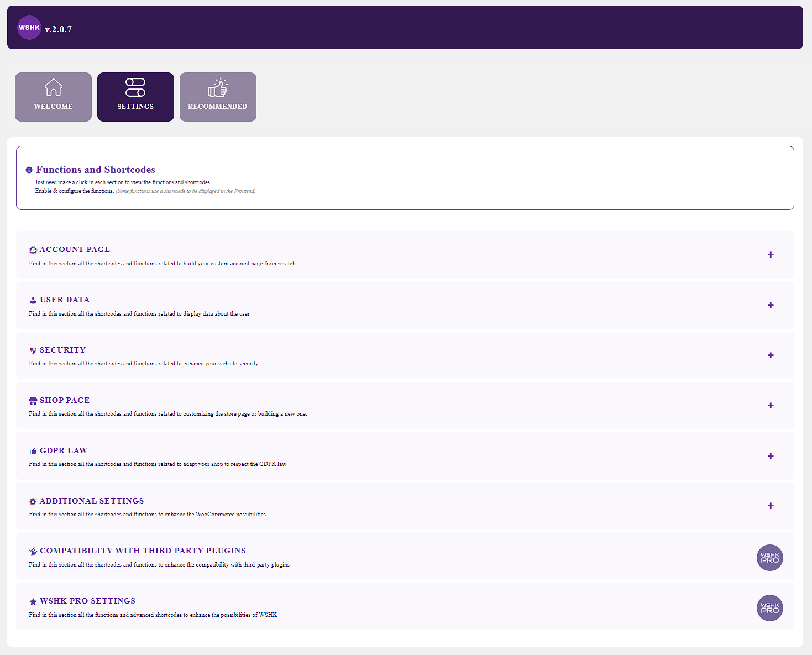Click the SECURITY heading

pyautogui.click(x=62, y=350)
